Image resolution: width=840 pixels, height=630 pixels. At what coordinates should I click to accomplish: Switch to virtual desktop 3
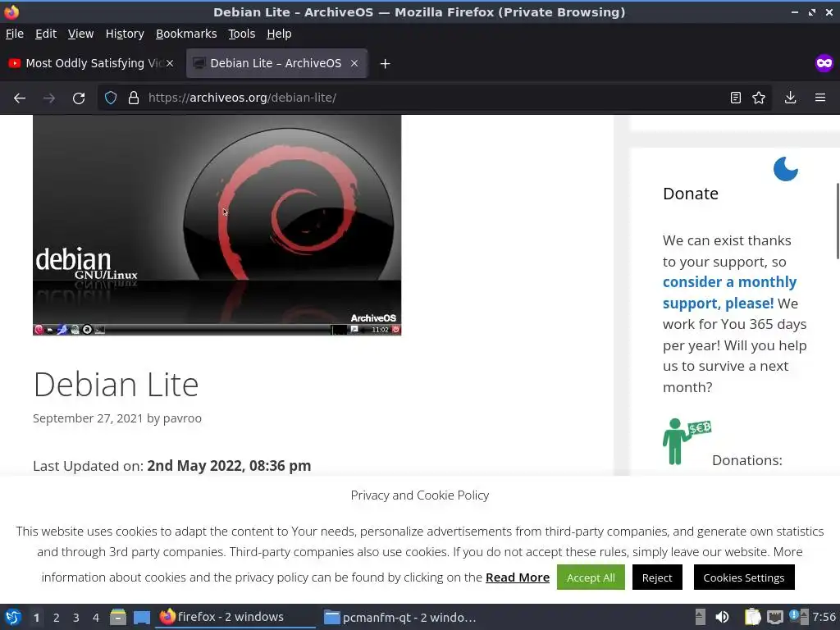(x=75, y=618)
